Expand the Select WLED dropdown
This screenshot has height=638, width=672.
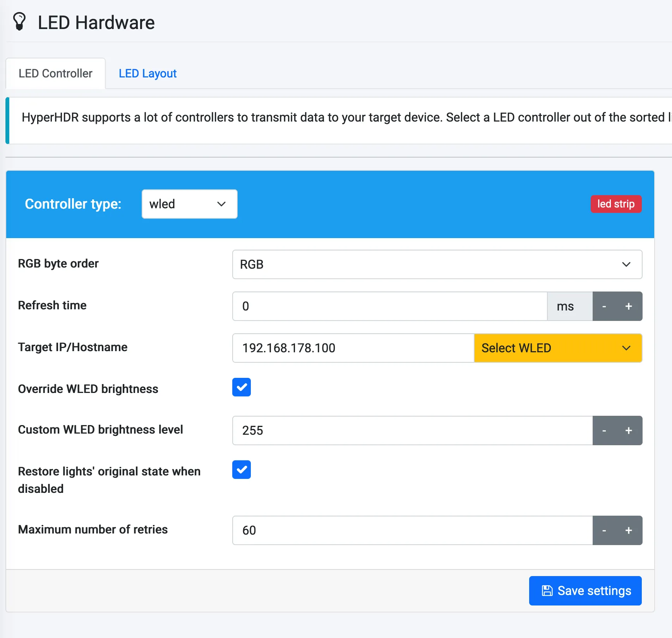pos(557,348)
